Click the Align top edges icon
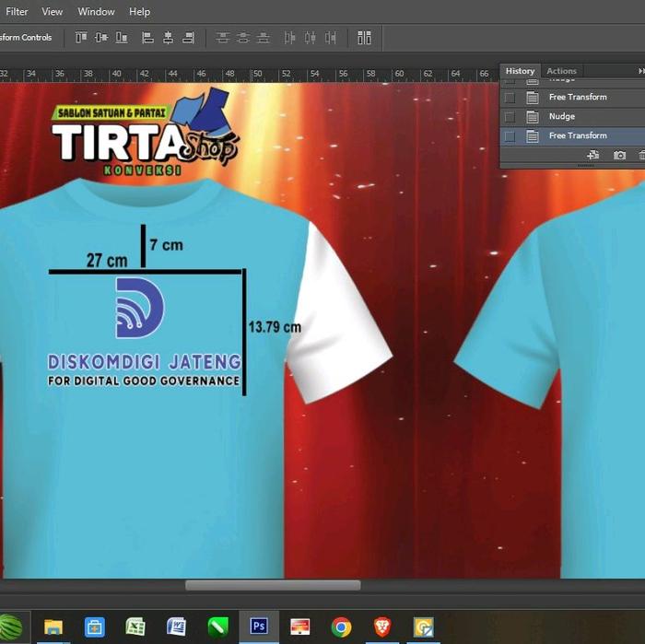Image resolution: width=645 pixels, height=644 pixels. click(x=81, y=38)
